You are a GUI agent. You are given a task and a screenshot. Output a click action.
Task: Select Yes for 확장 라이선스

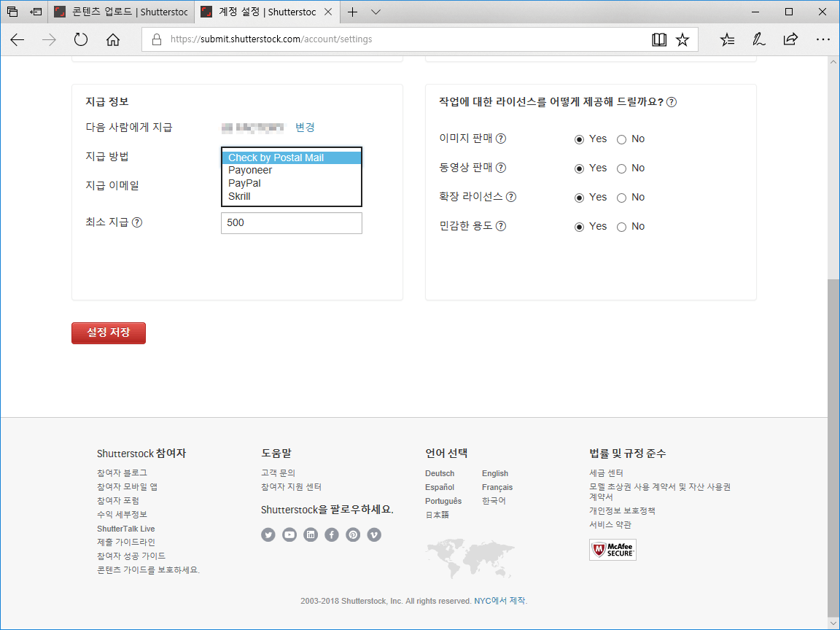click(x=579, y=198)
